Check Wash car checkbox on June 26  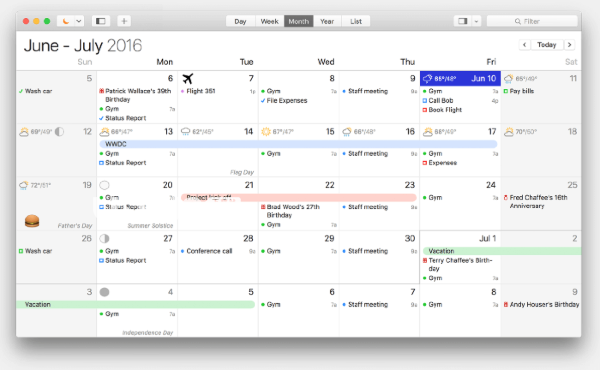coord(21,251)
